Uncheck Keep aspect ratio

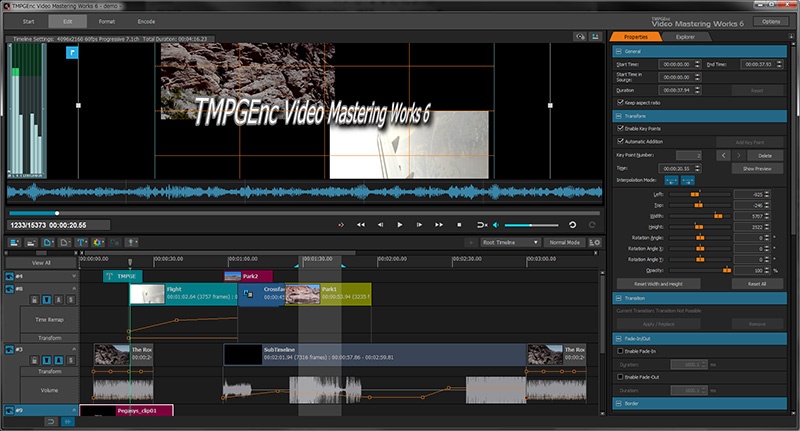[620, 103]
